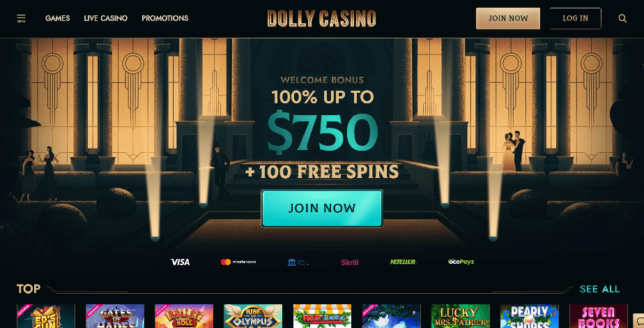Open the Games menu

click(x=57, y=18)
